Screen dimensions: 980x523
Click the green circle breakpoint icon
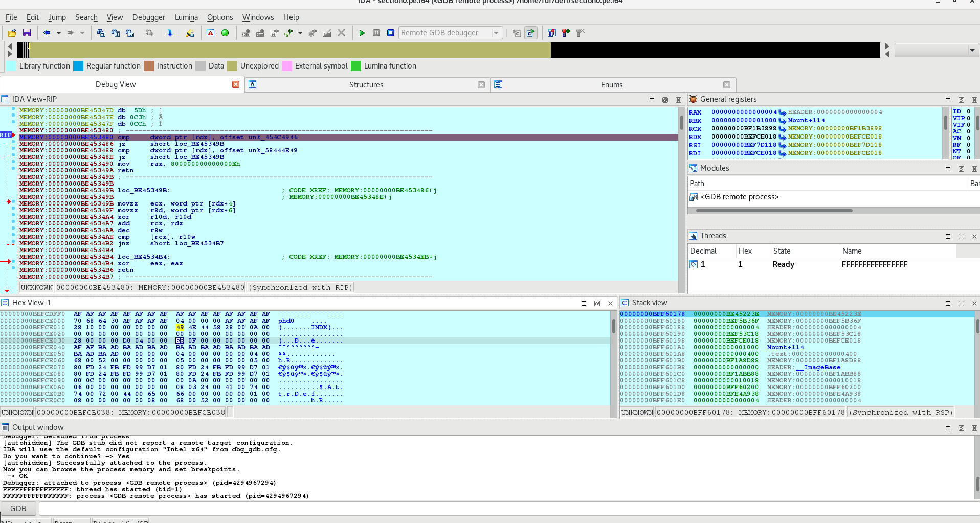point(225,33)
